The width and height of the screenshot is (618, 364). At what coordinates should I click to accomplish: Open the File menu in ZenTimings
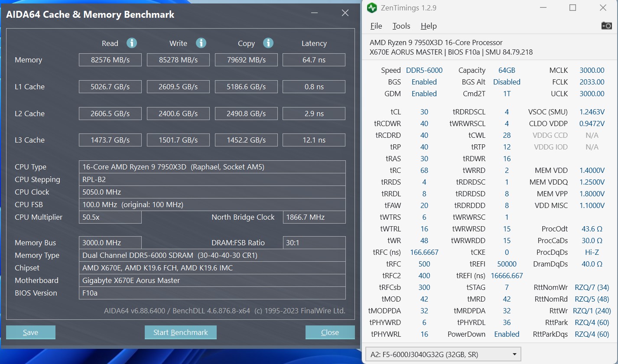[376, 26]
